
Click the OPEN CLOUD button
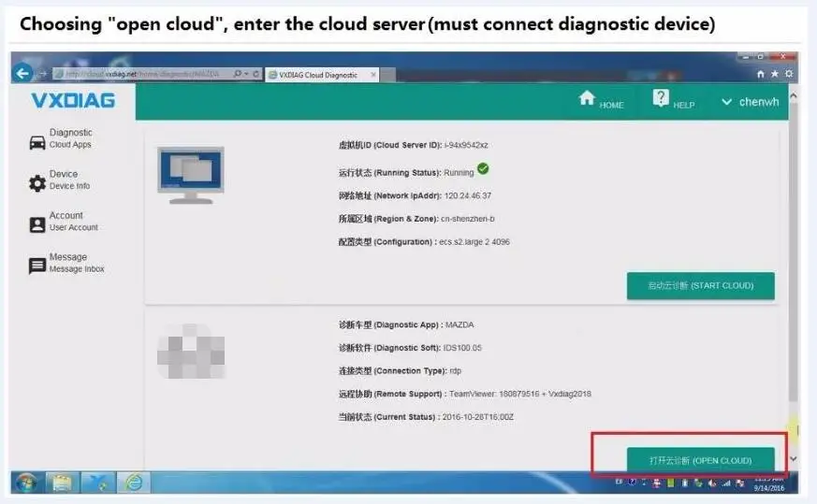[x=700, y=460]
